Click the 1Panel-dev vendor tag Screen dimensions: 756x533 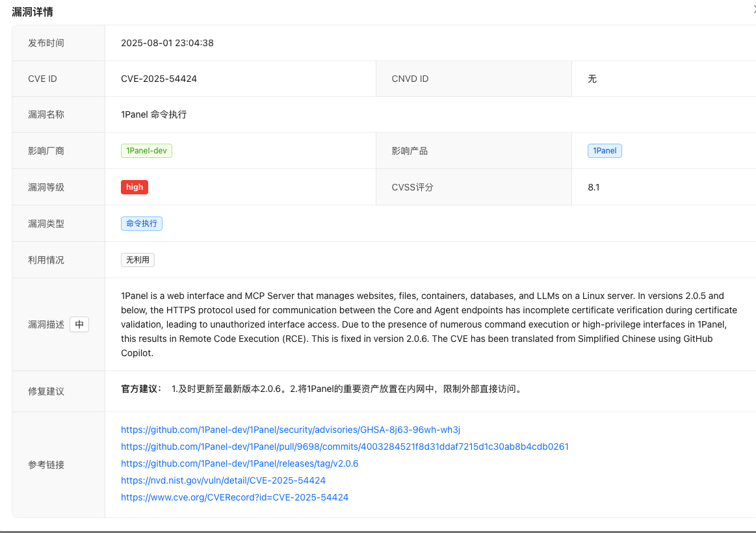146,151
